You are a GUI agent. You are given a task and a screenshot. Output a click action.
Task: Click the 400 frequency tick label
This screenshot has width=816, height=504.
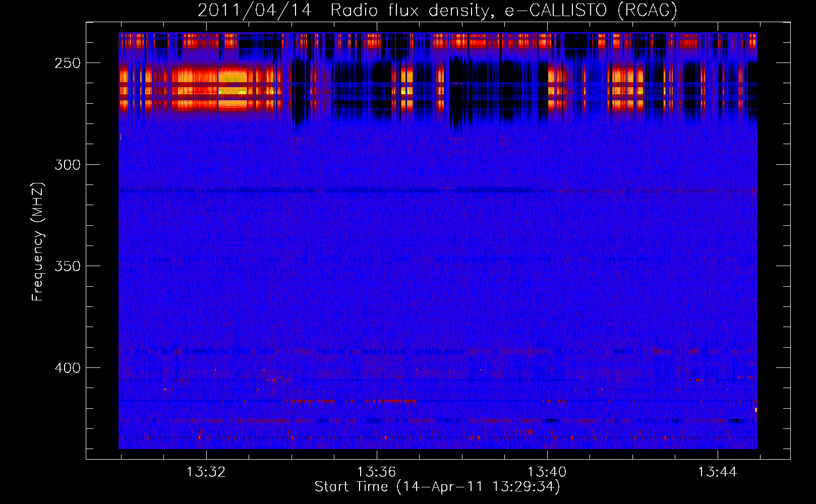tap(68, 368)
